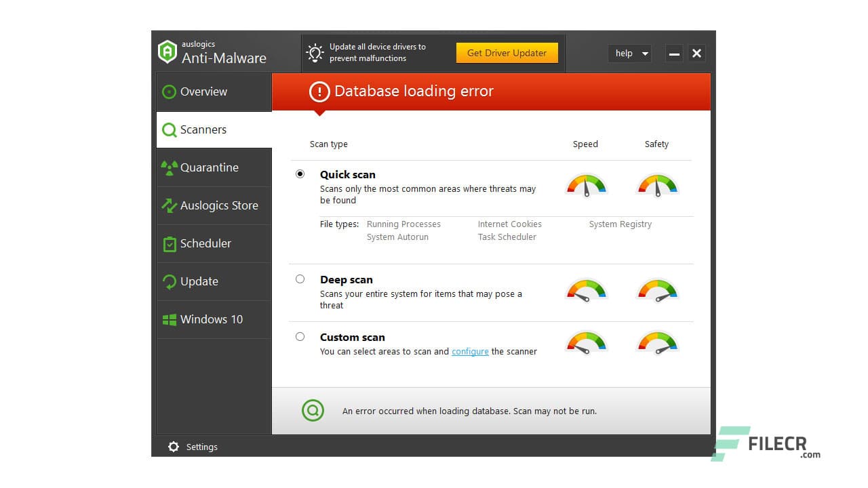Screen dimensions: 868x488
Task: Select the Windows 10 sidebar icon
Action: pos(169,319)
